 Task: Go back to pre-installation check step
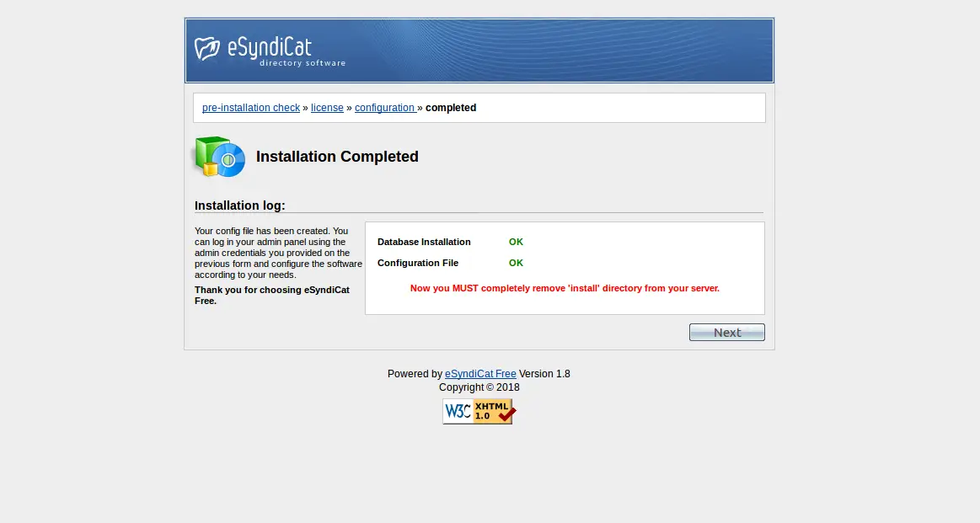click(250, 108)
